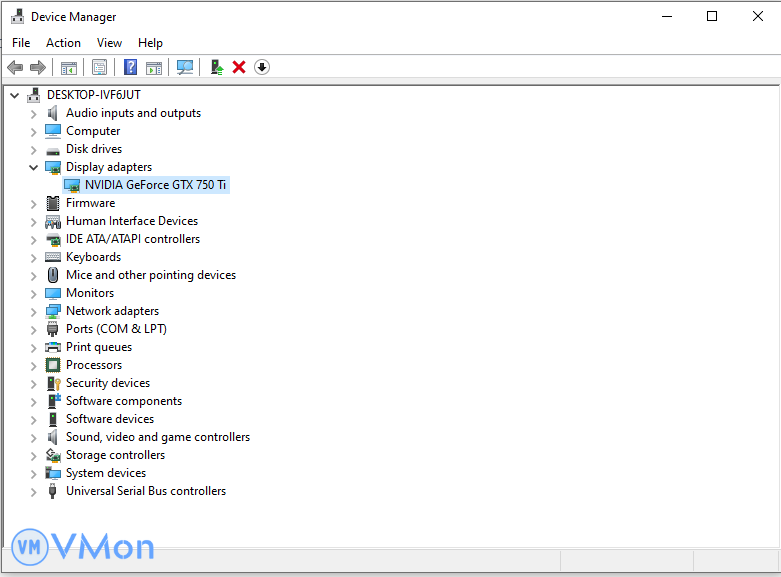Open the View menu
The width and height of the screenshot is (781, 577).
coord(109,43)
